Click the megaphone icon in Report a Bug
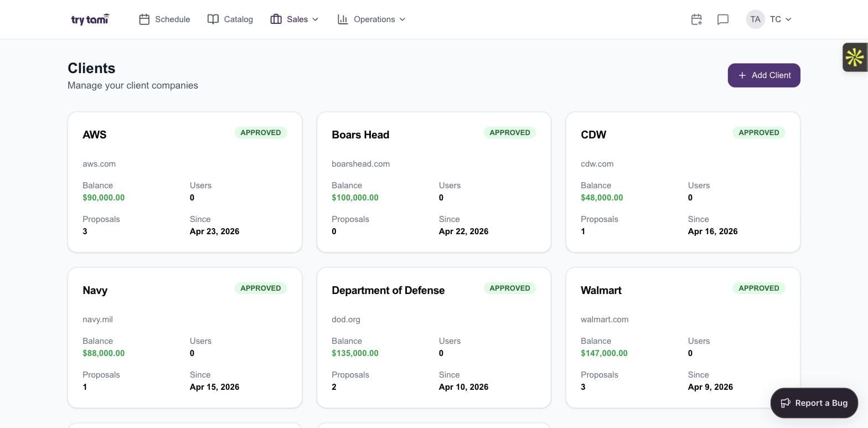The image size is (868, 428). (786, 403)
